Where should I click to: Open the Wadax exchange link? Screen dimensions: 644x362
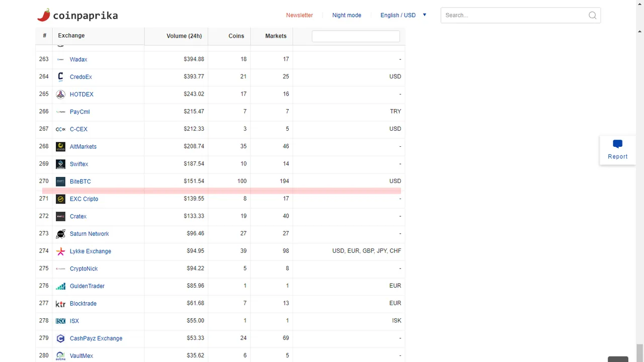[x=78, y=59]
